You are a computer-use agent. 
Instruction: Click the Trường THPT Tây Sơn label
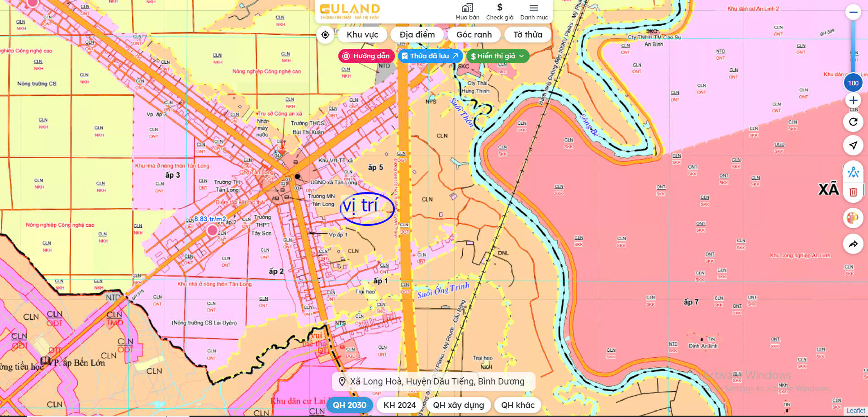coord(262,225)
